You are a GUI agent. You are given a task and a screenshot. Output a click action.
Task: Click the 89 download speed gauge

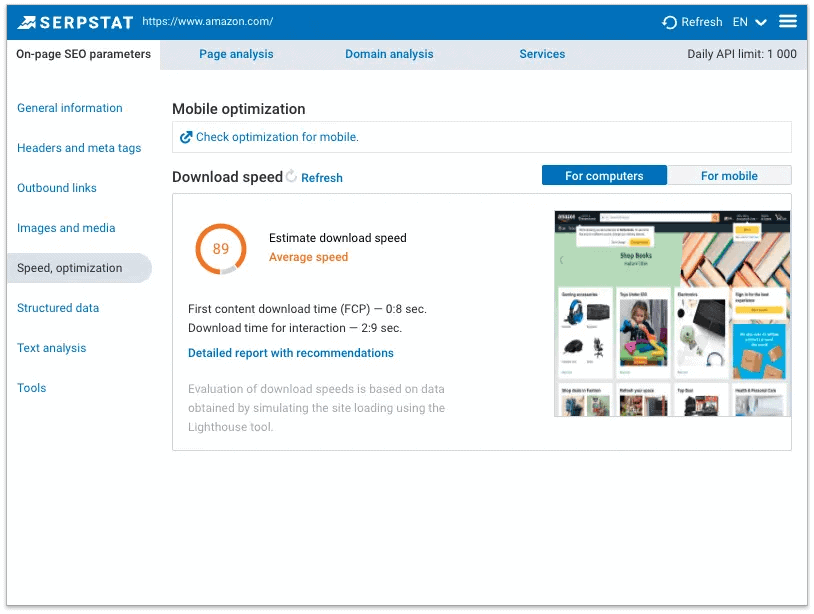click(220, 249)
